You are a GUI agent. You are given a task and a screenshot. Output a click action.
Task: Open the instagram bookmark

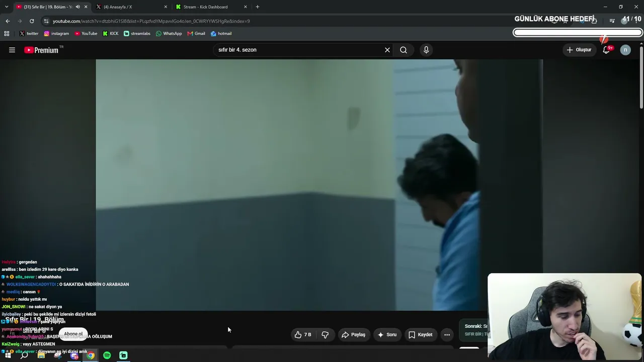[56, 34]
